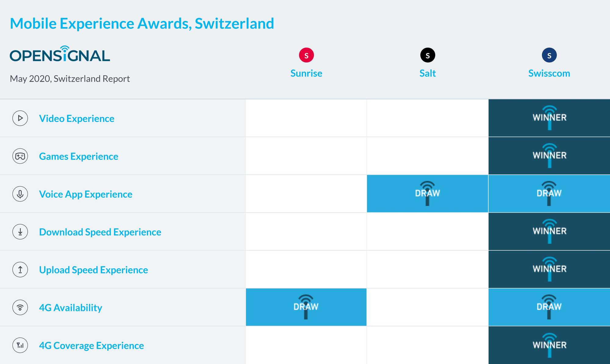
Task: Open the Video Experience link
Action: click(x=77, y=119)
